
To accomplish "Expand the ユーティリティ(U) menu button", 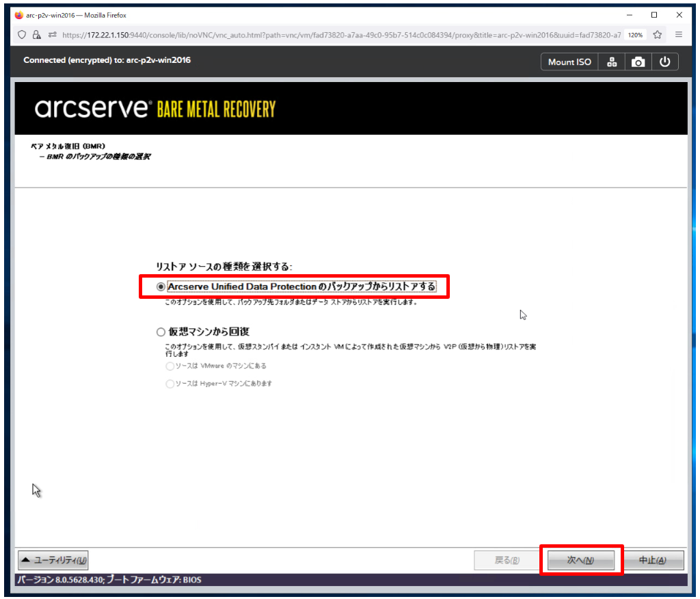I will 53,560.
